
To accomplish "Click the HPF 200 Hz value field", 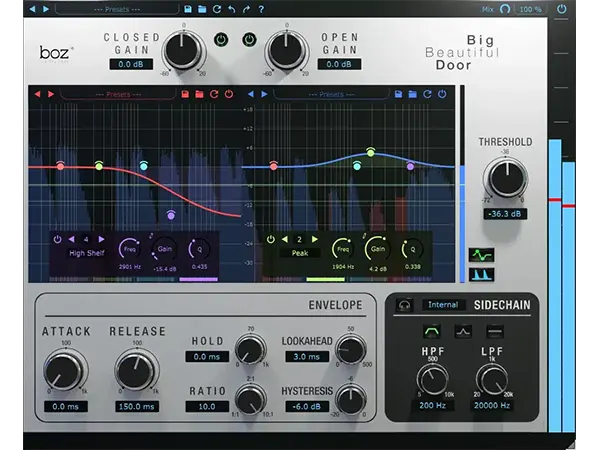I will pos(433,406).
